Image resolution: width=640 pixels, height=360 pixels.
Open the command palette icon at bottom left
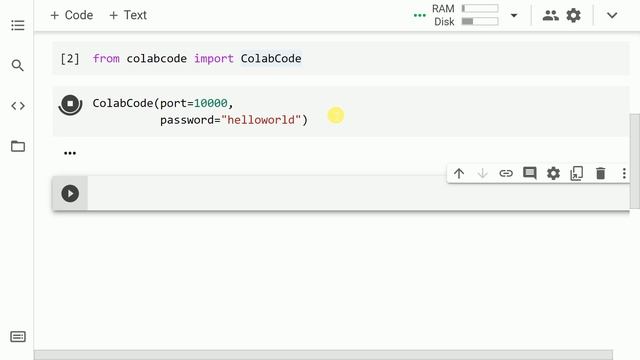pos(18,337)
